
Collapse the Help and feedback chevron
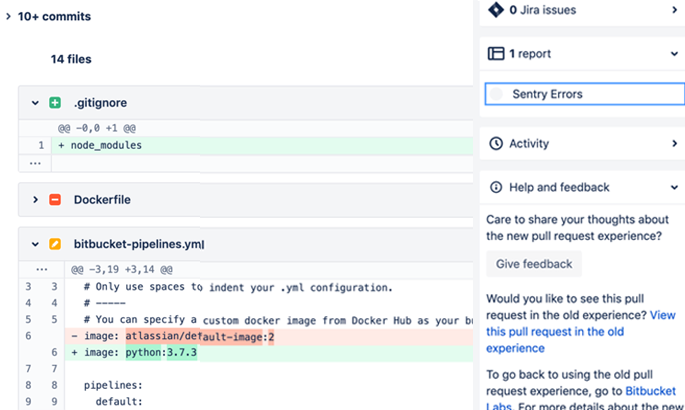tap(675, 187)
